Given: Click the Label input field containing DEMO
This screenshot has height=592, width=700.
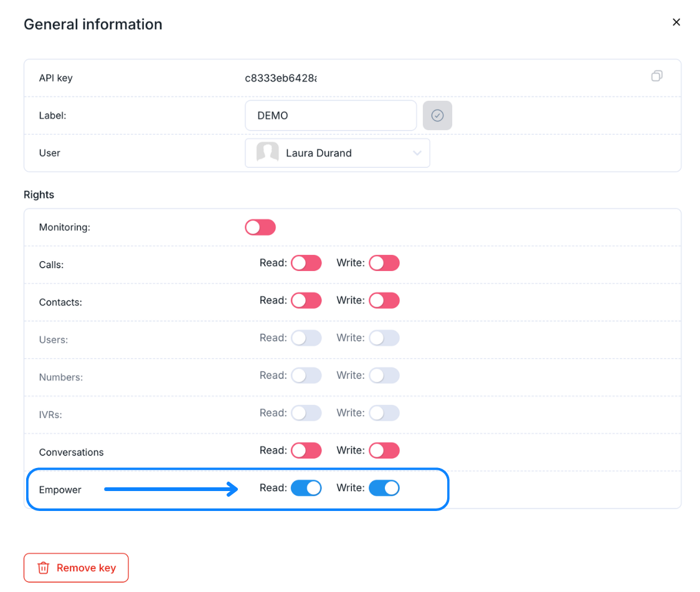Looking at the screenshot, I should click(x=331, y=116).
